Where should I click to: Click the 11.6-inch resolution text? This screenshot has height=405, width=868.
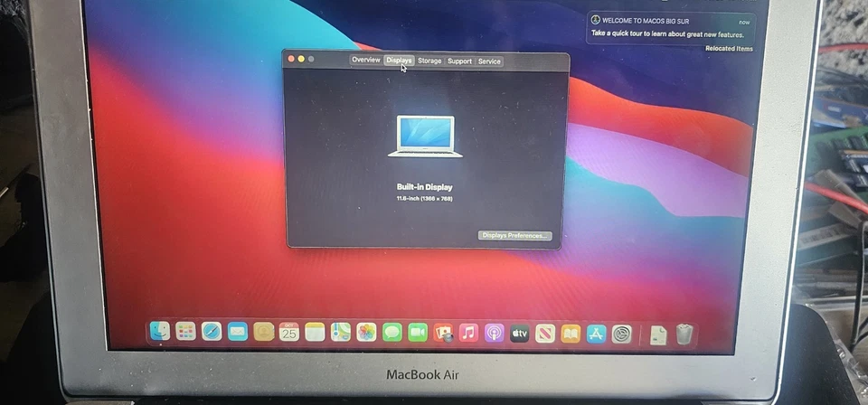[425, 199]
